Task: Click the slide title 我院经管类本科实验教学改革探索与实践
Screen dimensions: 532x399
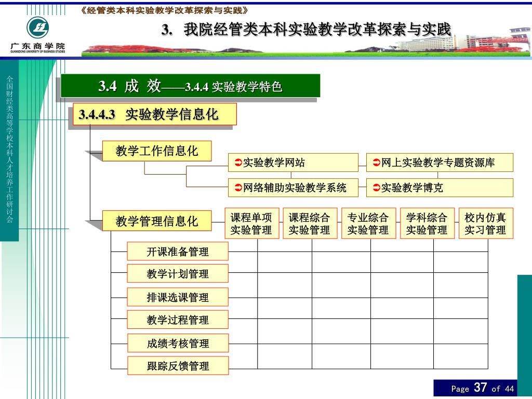Action: [307, 30]
